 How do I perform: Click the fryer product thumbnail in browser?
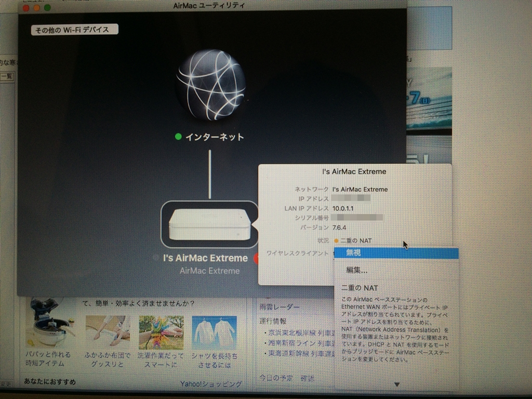[x=49, y=323]
